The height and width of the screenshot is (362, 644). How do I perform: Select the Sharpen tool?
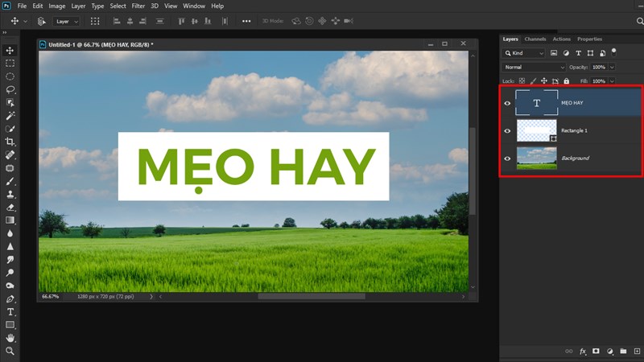10,247
